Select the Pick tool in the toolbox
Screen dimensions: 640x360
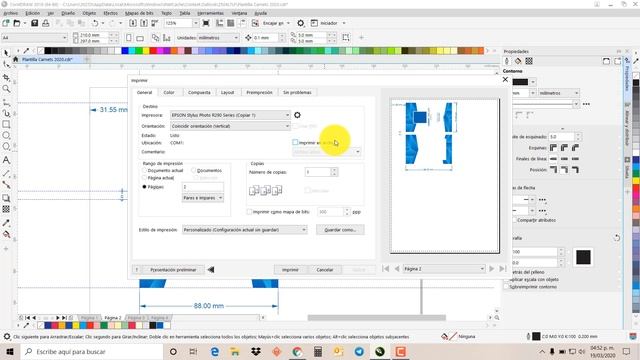pos(6,53)
